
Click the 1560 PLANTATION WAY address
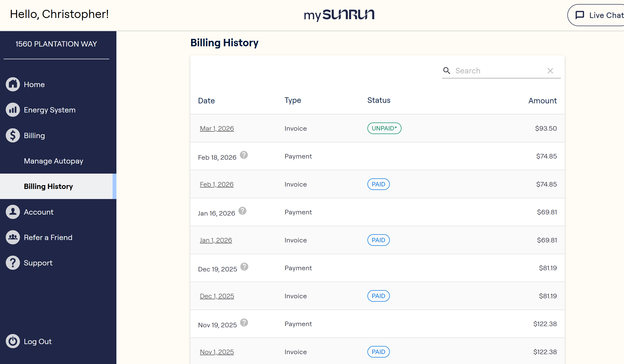click(56, 44)
